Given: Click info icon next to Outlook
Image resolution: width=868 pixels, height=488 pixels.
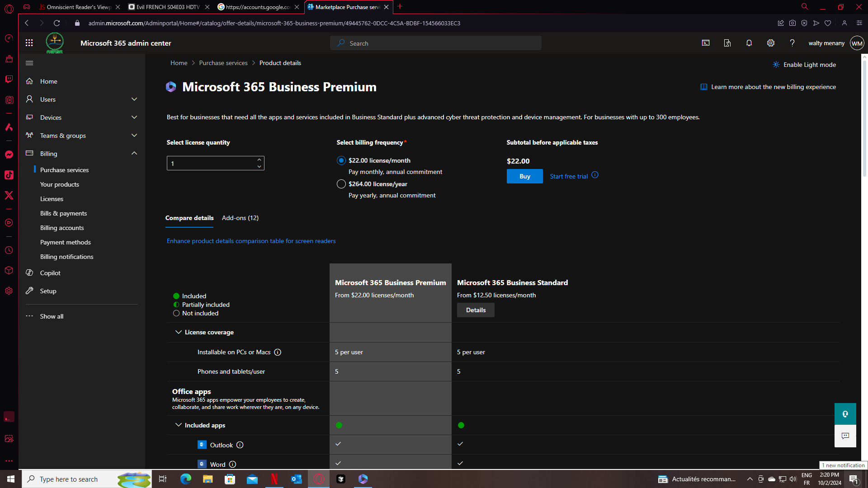Looking at the screenshot, I should 240,445.
